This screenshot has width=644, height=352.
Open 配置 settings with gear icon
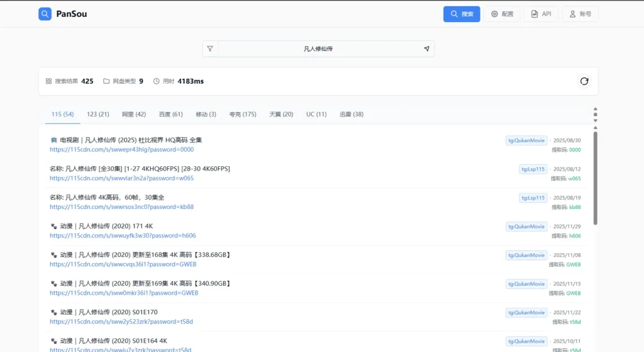(x=502, y=14)
